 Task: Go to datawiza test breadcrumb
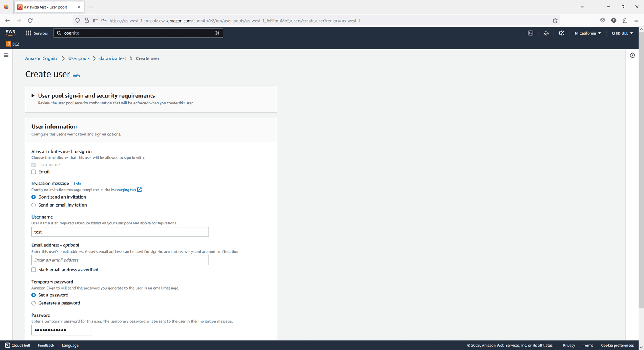pos(113,58)
